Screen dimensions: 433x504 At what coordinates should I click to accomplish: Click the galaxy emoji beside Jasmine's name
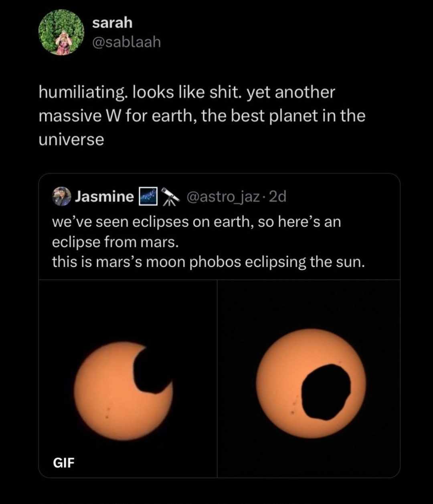147,197
